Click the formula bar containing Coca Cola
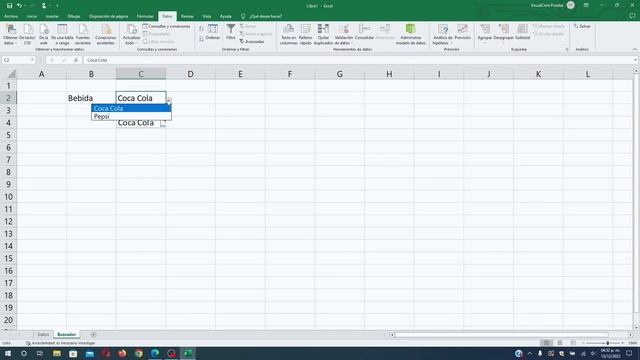Viewport: 640px width, 360px height. [x=359, y=60]
